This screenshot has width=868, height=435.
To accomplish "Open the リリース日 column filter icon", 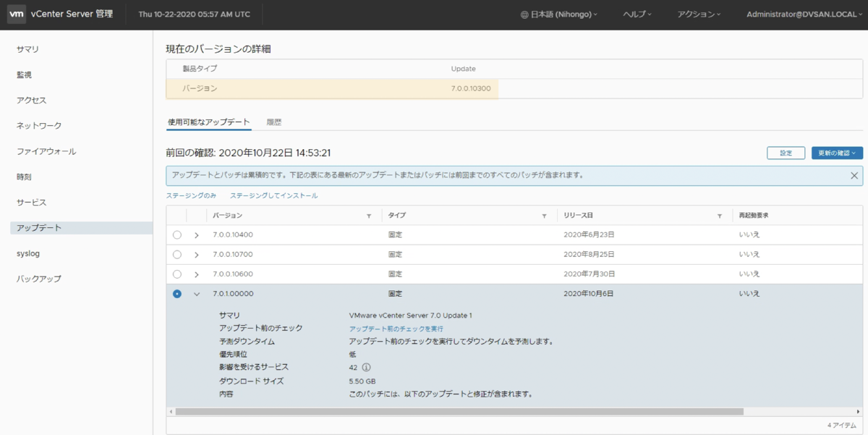I will [x=720, y=216].
